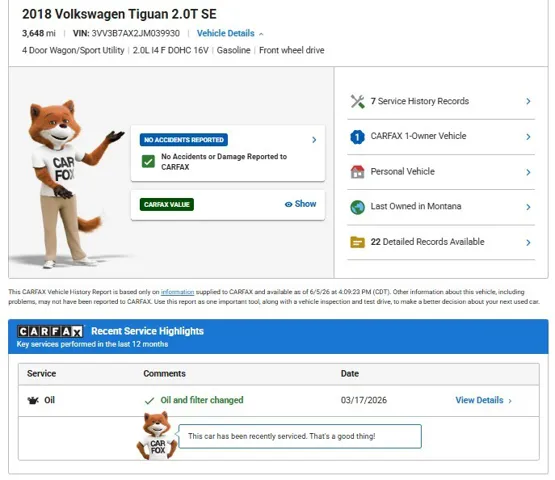555x480 pixels.
Task: Click Personal Vehicle text
Action: click(x=402, y=171)
